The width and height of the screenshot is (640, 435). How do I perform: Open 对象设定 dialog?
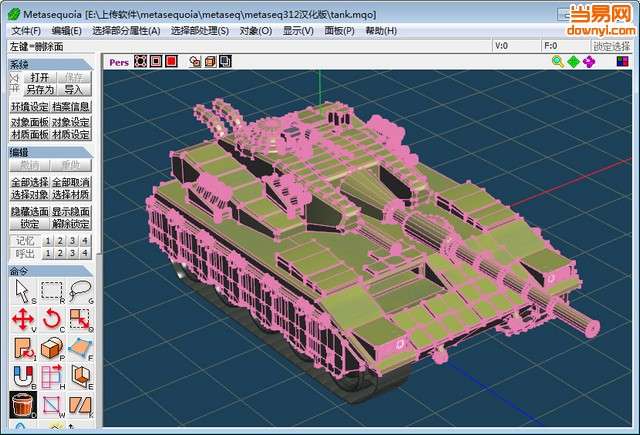[x=71, y=122]
